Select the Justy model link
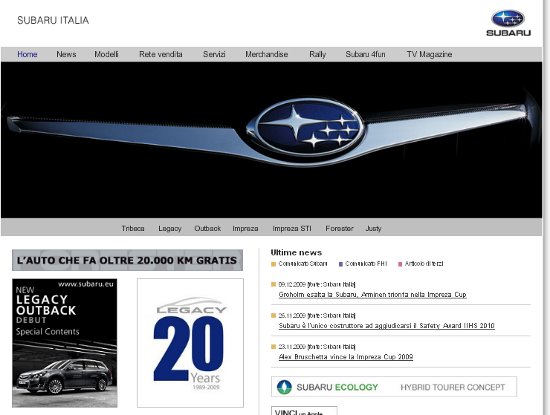 [373, 228]
